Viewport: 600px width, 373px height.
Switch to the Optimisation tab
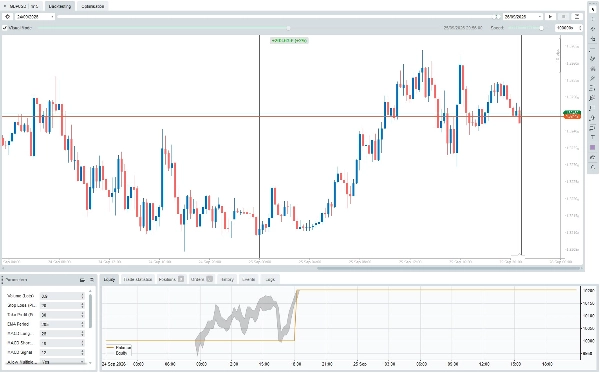pyautogui.click(x=93, y=6)
